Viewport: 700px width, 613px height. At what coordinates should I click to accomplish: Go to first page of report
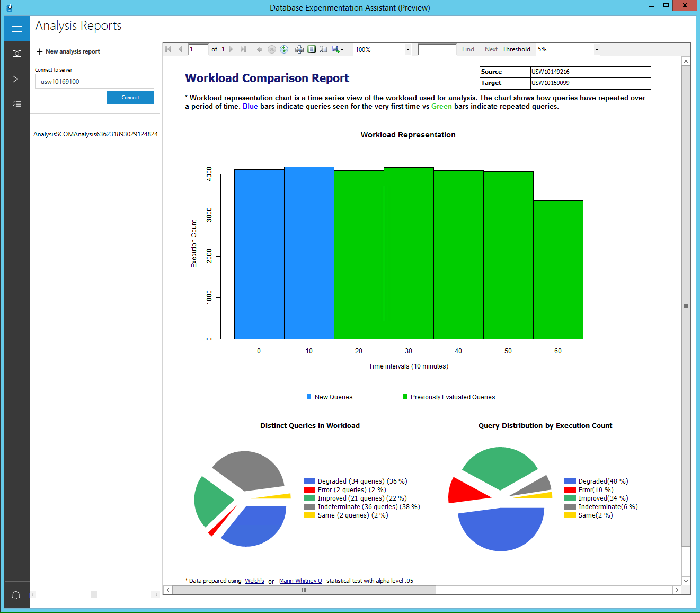tap(169, 49)
